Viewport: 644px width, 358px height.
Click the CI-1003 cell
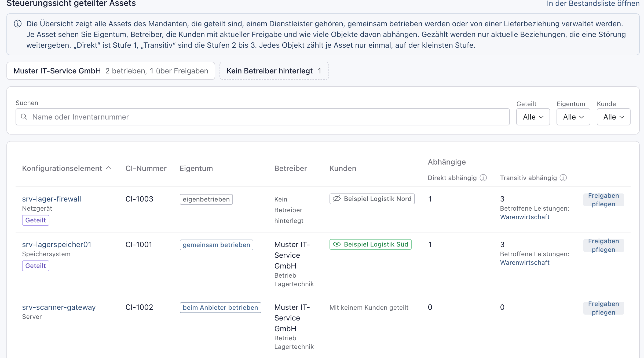pyautogui.click(x=139, y=199)
